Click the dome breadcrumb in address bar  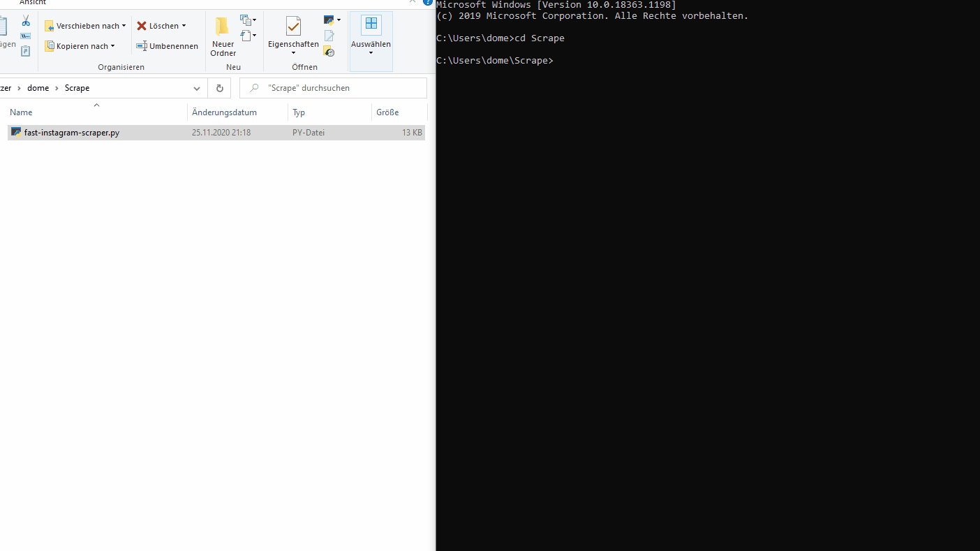pyautogui.click(x=38, y=88)
